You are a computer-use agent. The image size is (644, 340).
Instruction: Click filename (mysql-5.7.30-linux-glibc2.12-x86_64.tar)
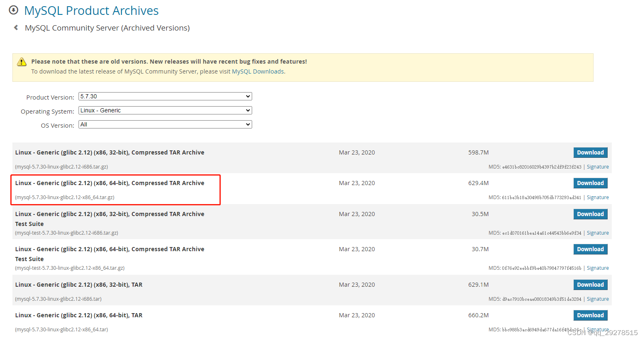(x=62, y=330)
